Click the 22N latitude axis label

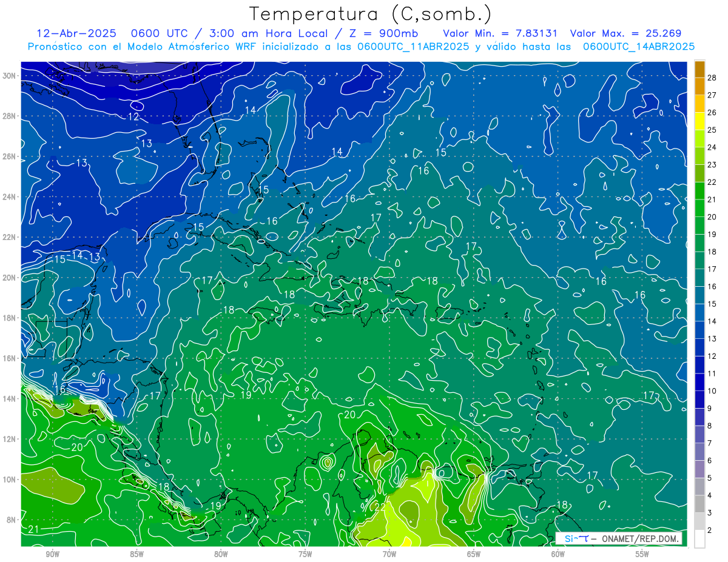tap(10, 237)
